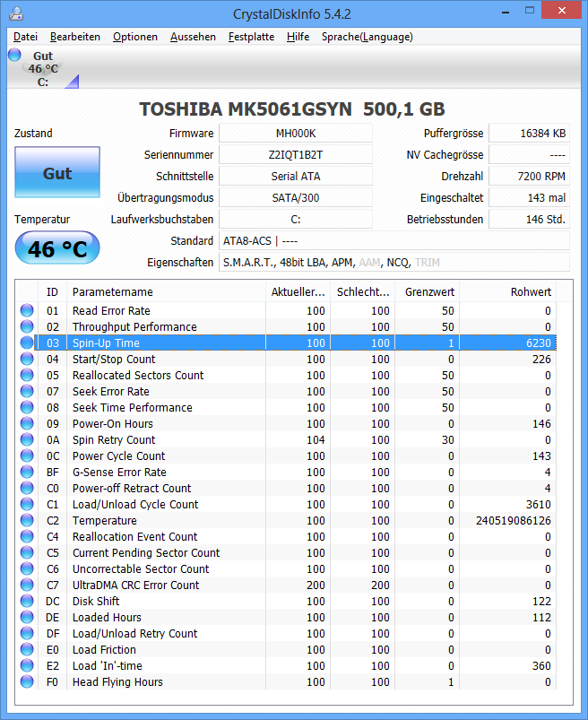Click the 7200 RPM rotation field

(529, 177)
